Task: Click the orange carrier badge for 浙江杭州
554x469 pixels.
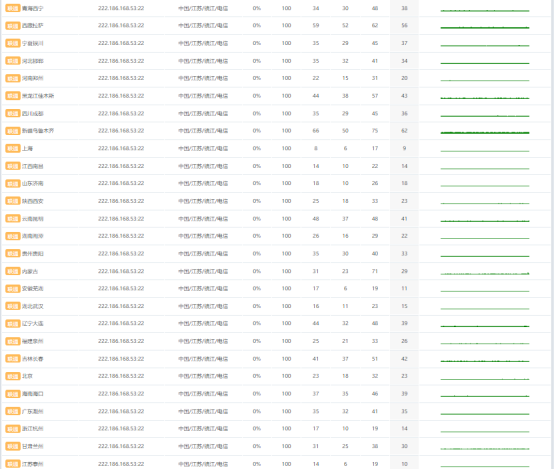Action: coord(13,429)
